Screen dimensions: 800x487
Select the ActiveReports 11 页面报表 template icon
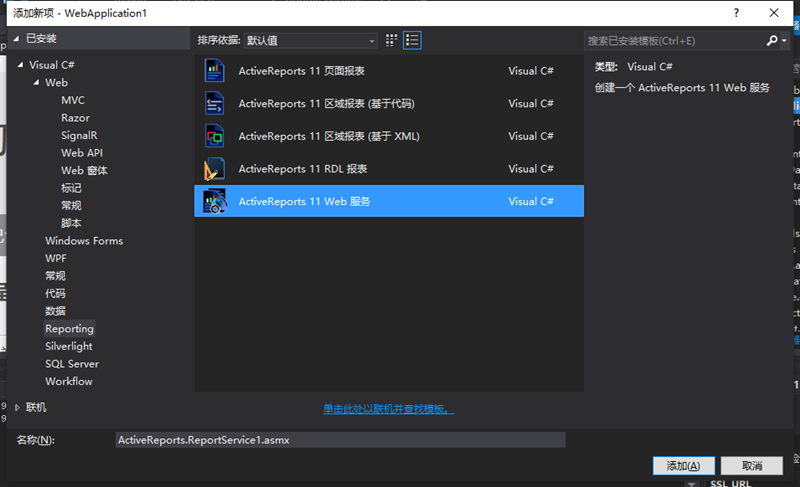215,71
